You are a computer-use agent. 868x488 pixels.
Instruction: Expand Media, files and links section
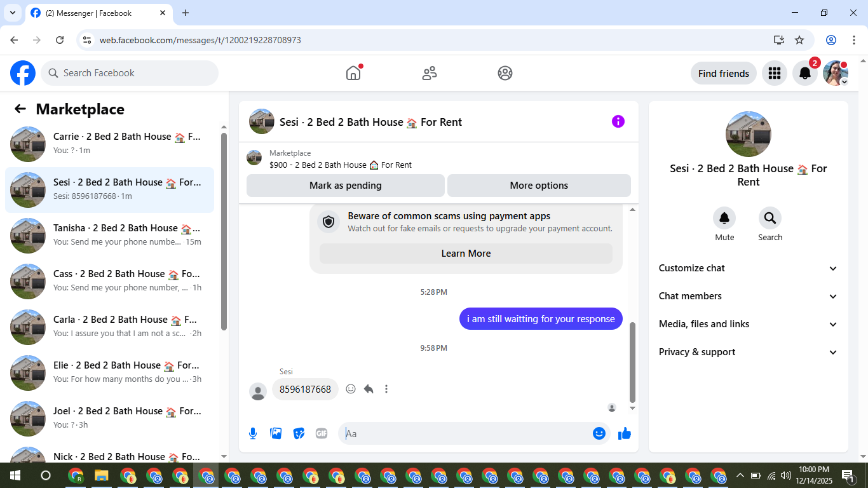[x=749, y=324]
